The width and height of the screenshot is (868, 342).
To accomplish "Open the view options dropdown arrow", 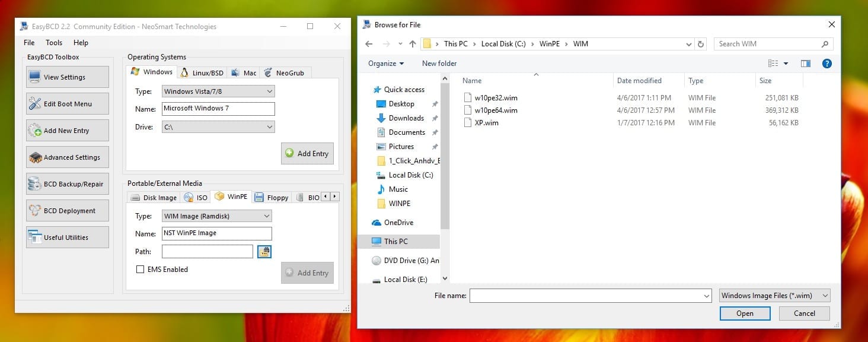I will [x=786, y=64].
